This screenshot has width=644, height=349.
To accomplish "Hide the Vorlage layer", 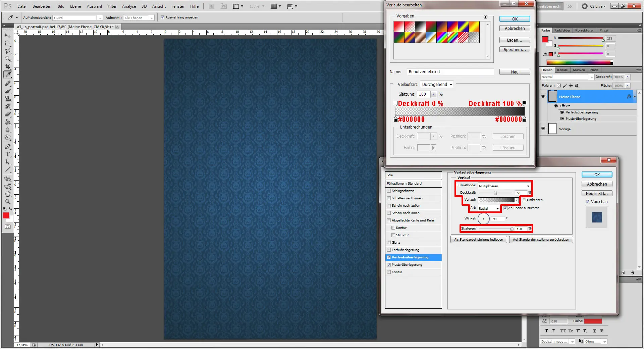I will (543, 129).
